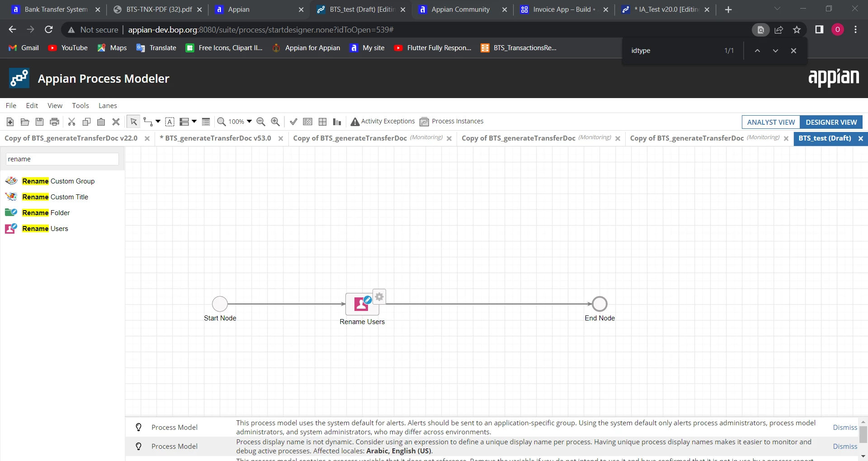Open the 100% zoom level dropdown
This screenshot has height=461, width=868.
click(240, 122)
